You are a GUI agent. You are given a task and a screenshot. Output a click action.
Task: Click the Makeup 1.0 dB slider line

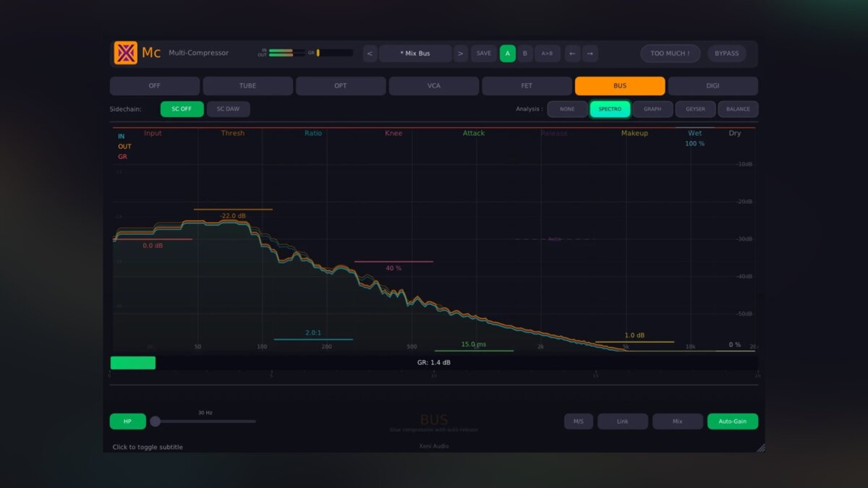pyautogui.click(x=634, y=342)
